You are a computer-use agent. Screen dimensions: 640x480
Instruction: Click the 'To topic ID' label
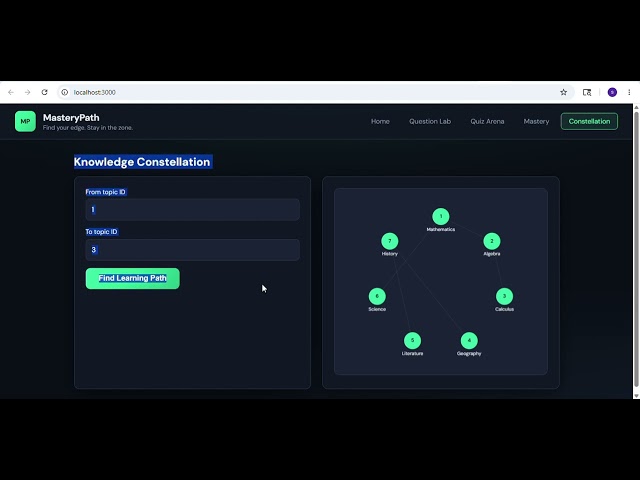point(101,231)
